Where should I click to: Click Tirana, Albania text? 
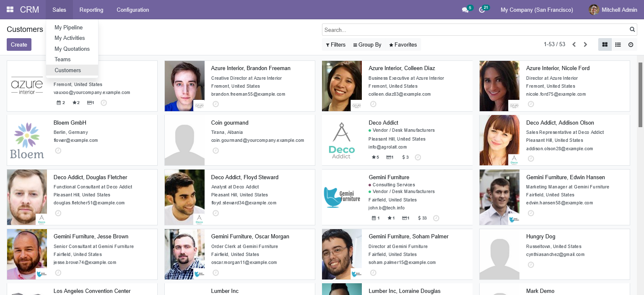click(x=227, y=132)
